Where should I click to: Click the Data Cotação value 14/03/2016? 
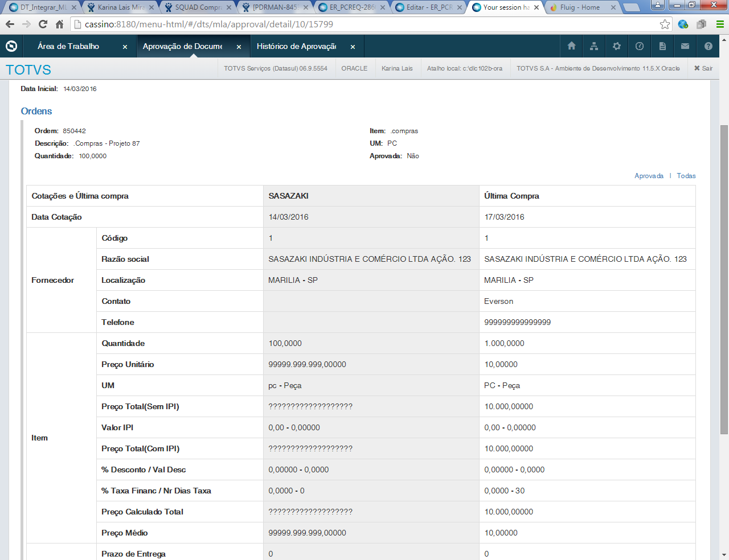pyautogui.click(x=288, y=217)
